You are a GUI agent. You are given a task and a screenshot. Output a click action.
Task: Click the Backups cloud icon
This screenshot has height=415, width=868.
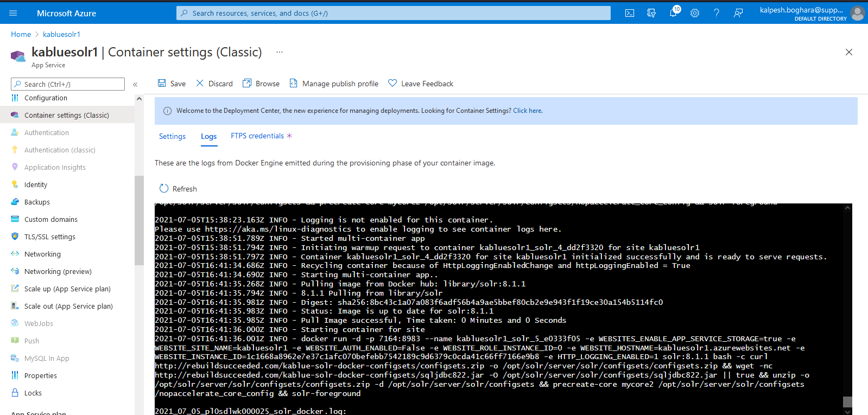(x=15, y=202)
